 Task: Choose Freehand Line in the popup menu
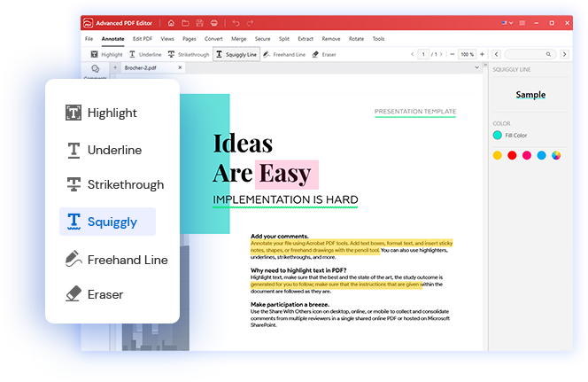[x=117, y=260]
